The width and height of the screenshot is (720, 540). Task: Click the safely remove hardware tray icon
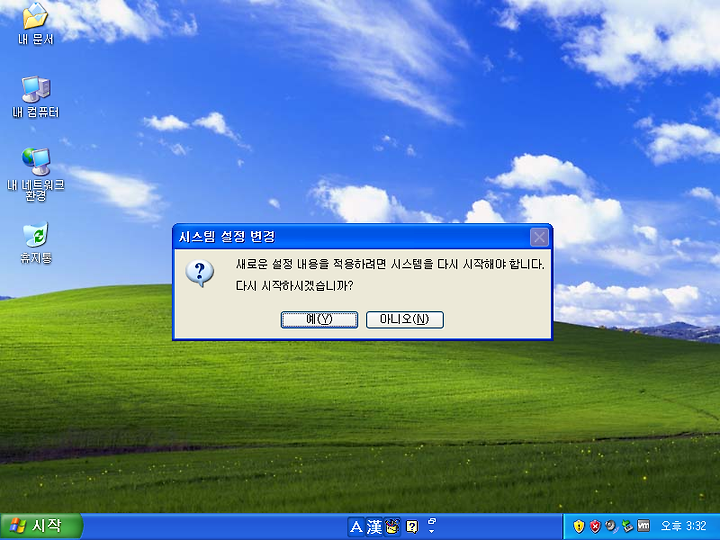pyautogui.click(x=627, y=526)
